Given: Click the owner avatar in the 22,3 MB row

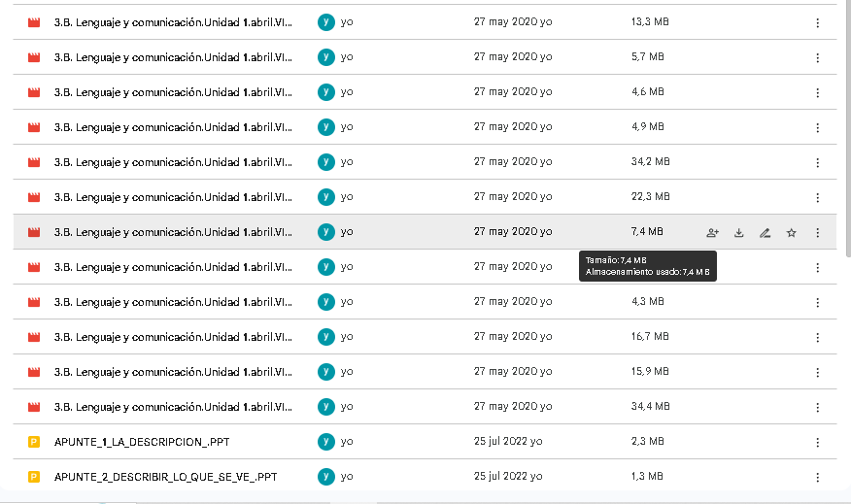Looking at the screenshot, I should pyautogui.click(x=326, y=197).
